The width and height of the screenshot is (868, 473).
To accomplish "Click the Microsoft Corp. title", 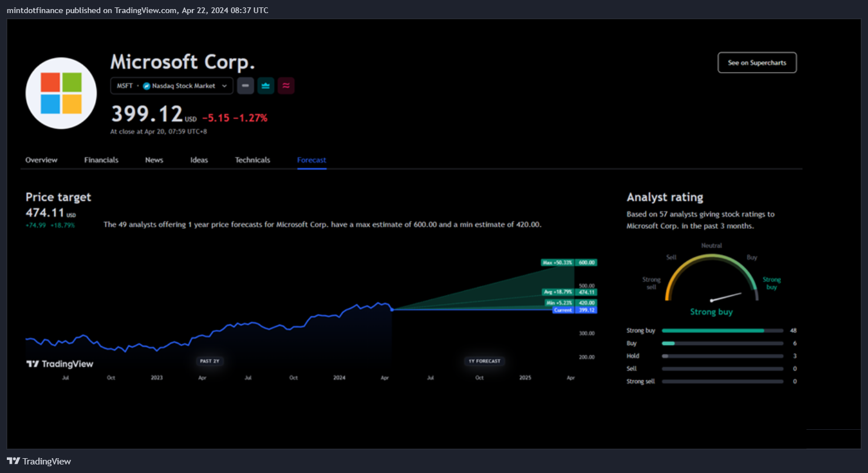I will click(x=182, y=61).
